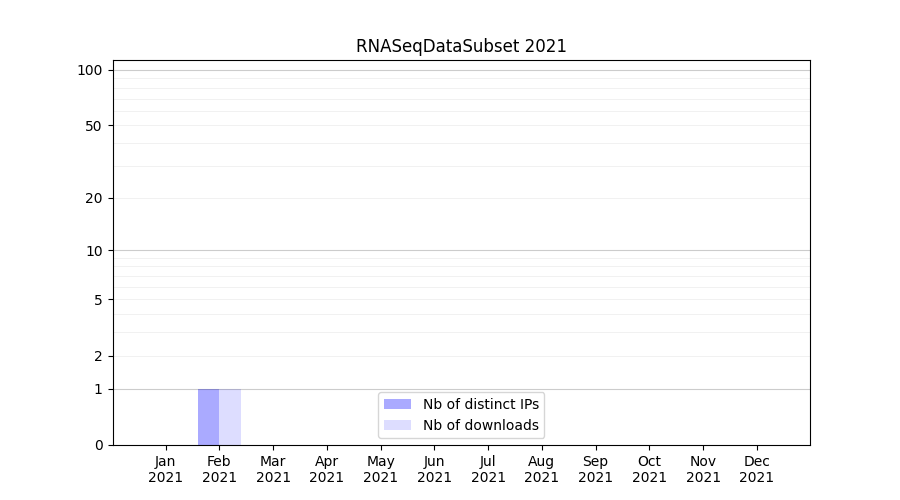The image size is (900, 500).
Task: Click the 50 y-axis tick label
Action: pyautogui.click(x=94, y=126)
